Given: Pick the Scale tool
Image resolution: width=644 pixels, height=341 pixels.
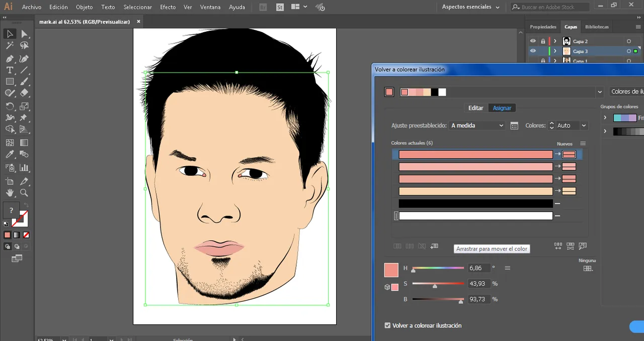Looking at the screenshot, I should pyautogui.click(x=24, y=106).
